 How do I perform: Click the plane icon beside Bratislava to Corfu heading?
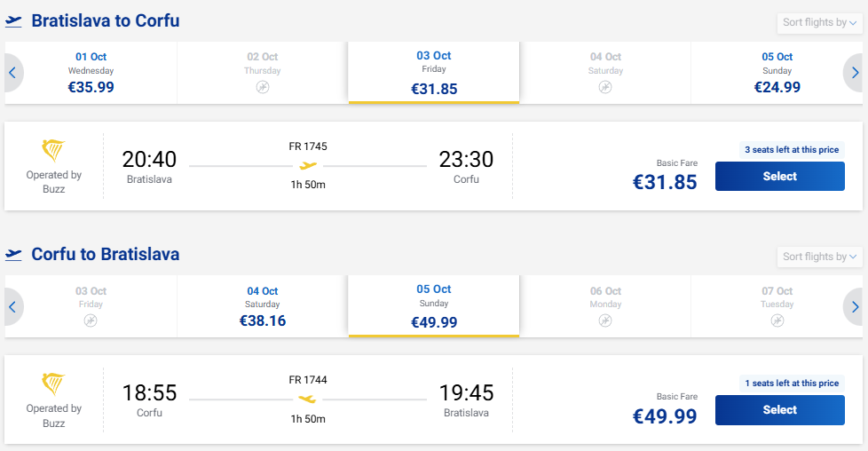(x=13, y=21)
